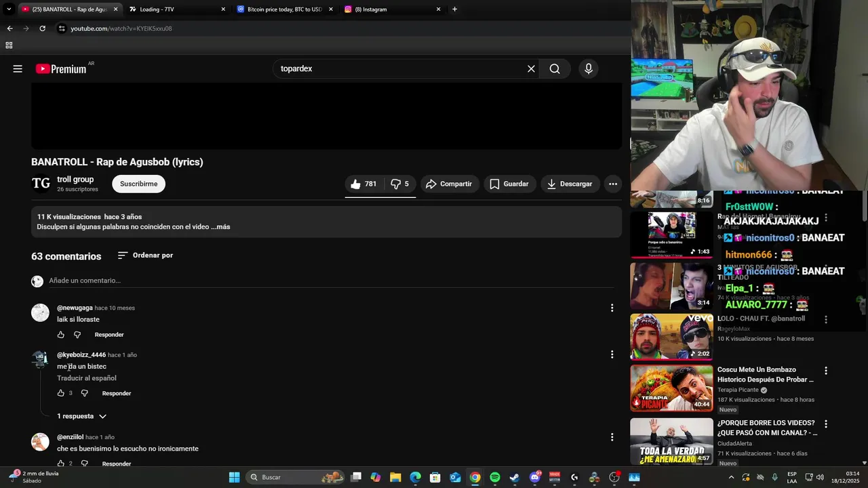Open the Chrome apps grid shortcut

tap(9, 45)
